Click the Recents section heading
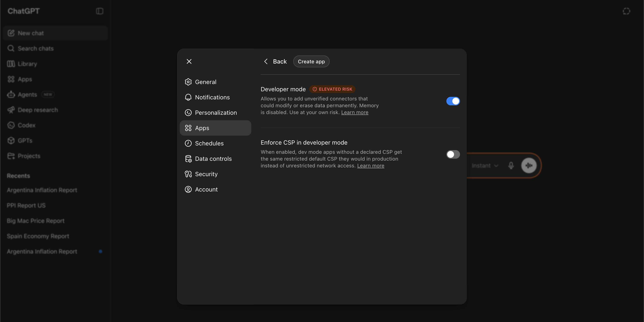This screenshot has width=644, height=322. [x=18, y=176]
